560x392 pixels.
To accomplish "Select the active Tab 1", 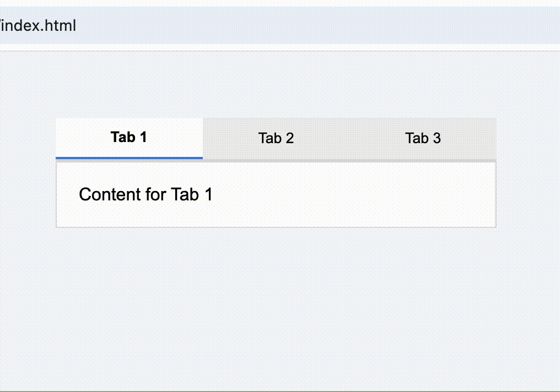I will coord(130,138).
